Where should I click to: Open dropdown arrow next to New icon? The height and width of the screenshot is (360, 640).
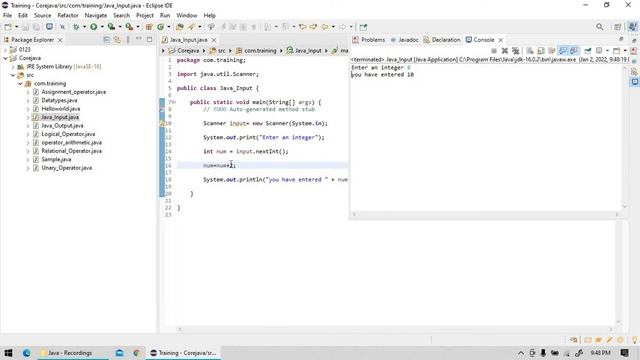point(16,27)
